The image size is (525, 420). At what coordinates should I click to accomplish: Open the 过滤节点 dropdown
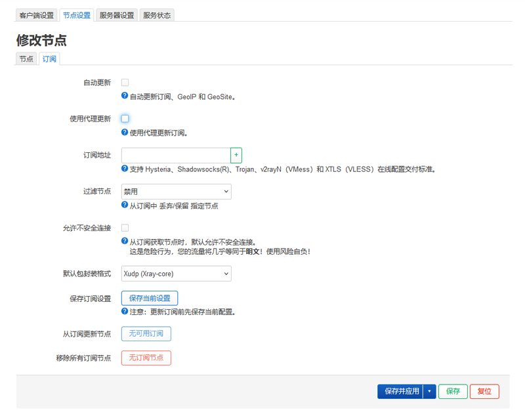[x=175, y=191]
